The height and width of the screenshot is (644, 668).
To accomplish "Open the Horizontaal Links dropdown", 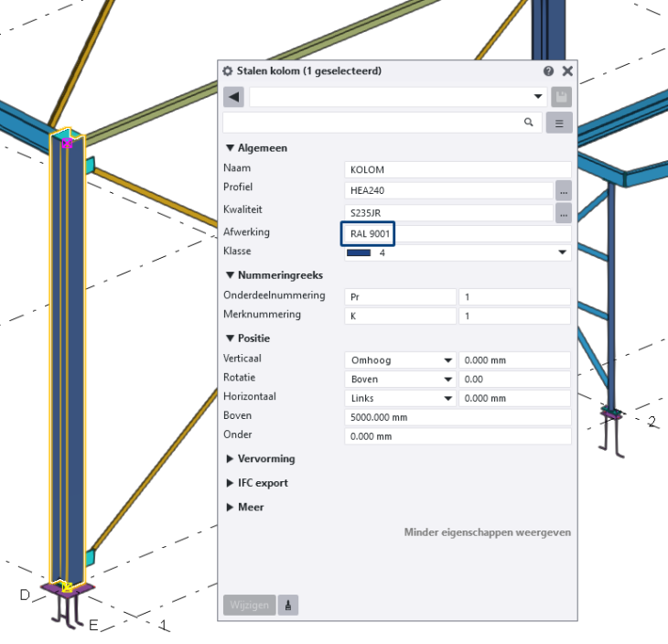I will [x=400, y=398].
